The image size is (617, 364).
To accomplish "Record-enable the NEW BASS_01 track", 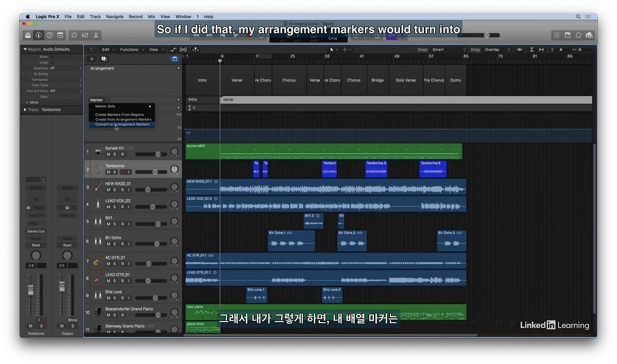I will point(122,190).
